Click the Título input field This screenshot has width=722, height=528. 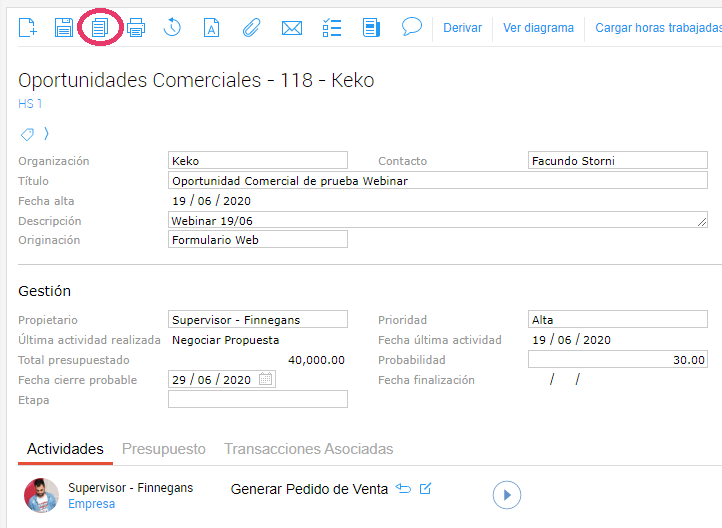(438, 181)
